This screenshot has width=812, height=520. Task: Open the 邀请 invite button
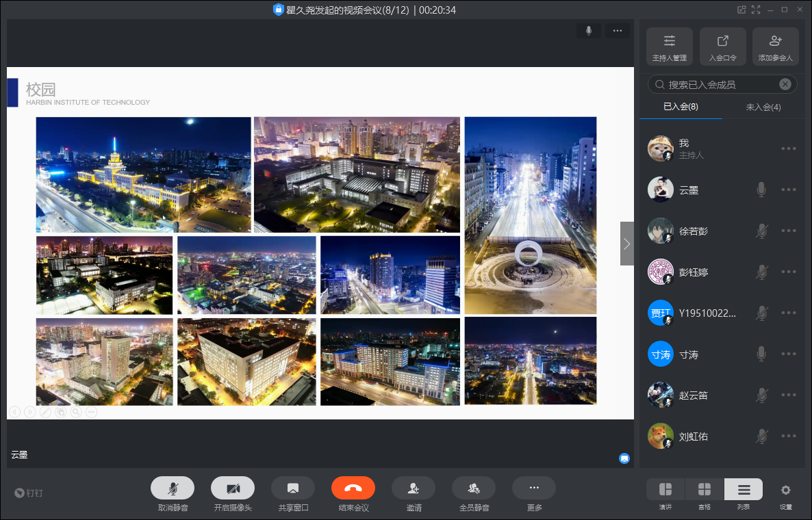(414, 488)
